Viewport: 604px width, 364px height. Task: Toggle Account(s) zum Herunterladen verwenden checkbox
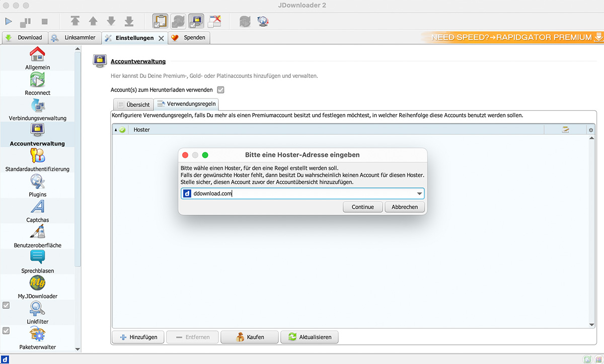tap(220, 90)
